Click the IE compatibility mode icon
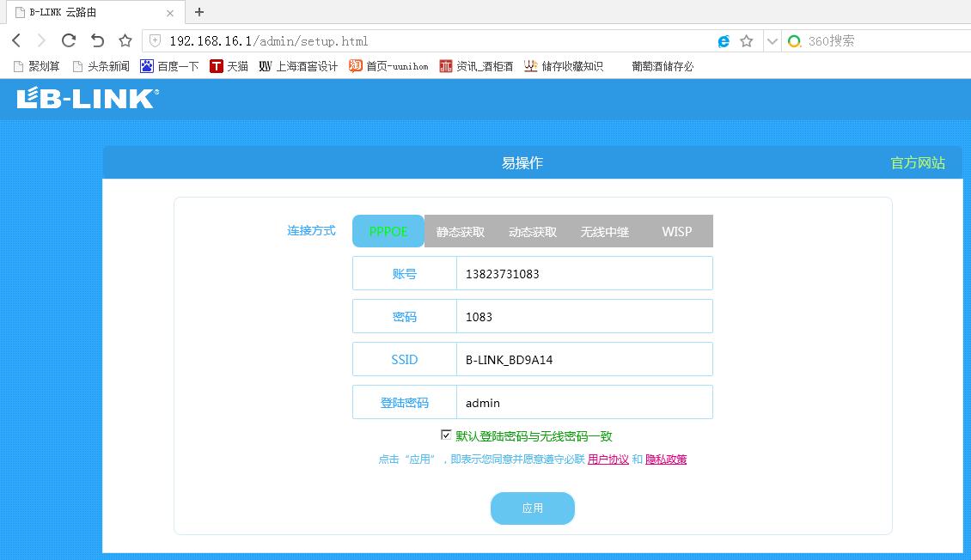971x560 pixels. [x=722, y=40]
